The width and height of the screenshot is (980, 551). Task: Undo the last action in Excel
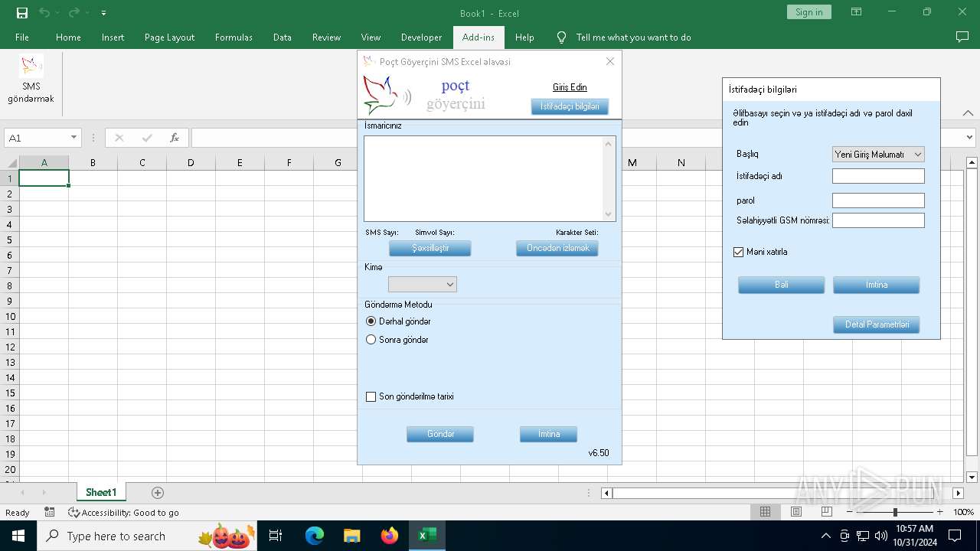44,13
